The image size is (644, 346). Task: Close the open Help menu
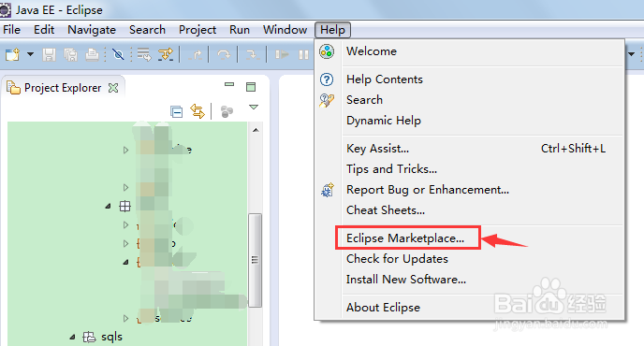pyautogui.click(x=332, y=30)
